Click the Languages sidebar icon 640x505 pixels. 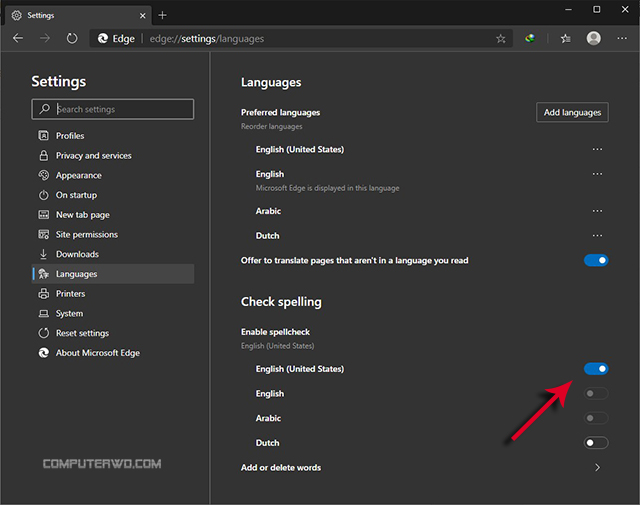point(44,274)
